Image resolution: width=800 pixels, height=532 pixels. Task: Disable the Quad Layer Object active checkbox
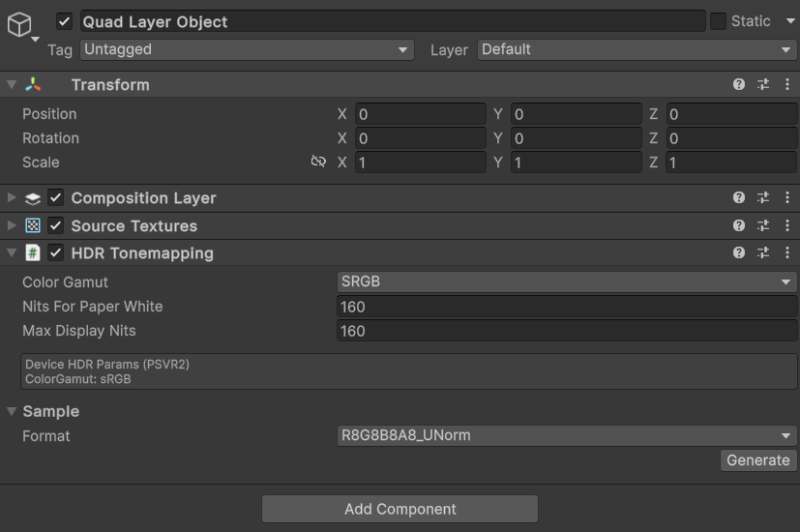(x=65, y=21)
